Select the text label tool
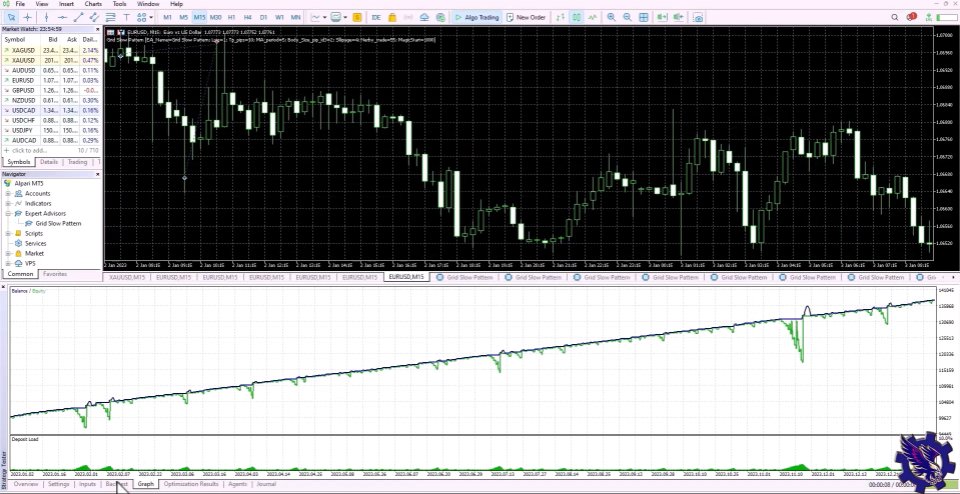The image size is (960, 494). 127,17
